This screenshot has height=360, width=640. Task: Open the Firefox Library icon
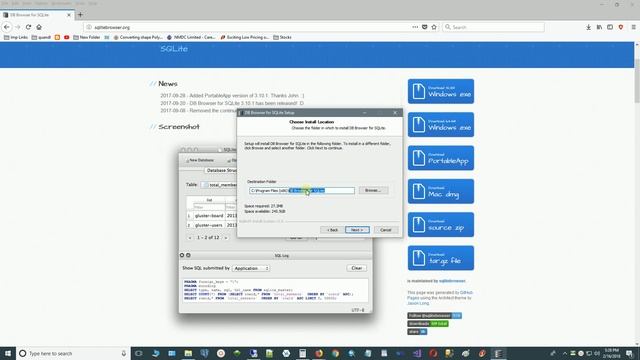click(599, 27)
